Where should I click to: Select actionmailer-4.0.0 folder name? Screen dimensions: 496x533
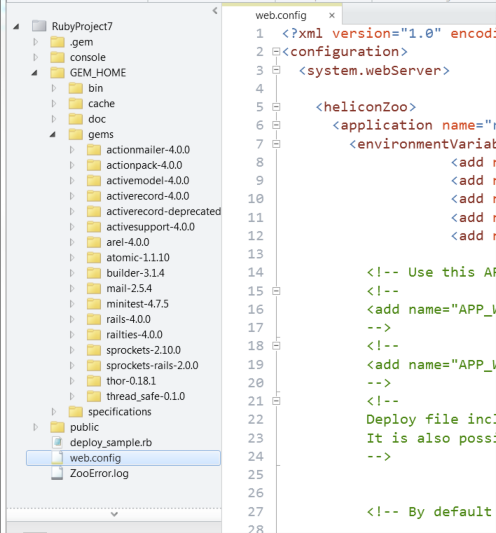(148, 150)
